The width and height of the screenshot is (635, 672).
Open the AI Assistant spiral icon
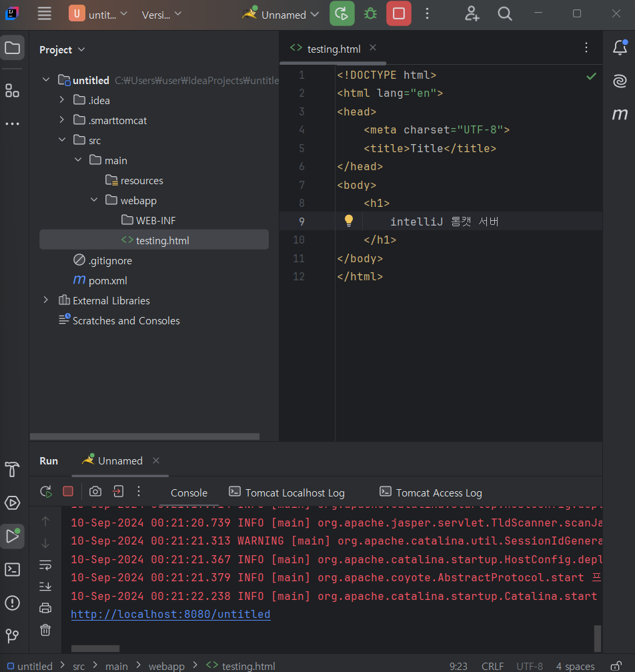(x=620, y=81)
